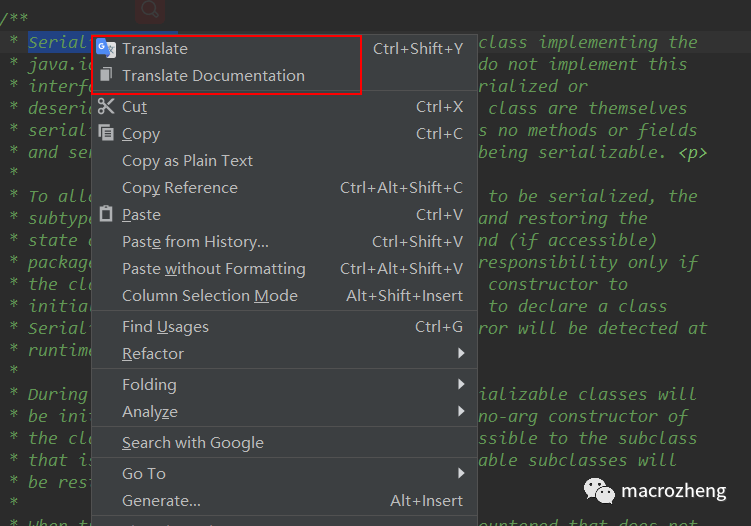Click the Translate Documentation page icon
The image size is (751, 526).
pos(106,75)
